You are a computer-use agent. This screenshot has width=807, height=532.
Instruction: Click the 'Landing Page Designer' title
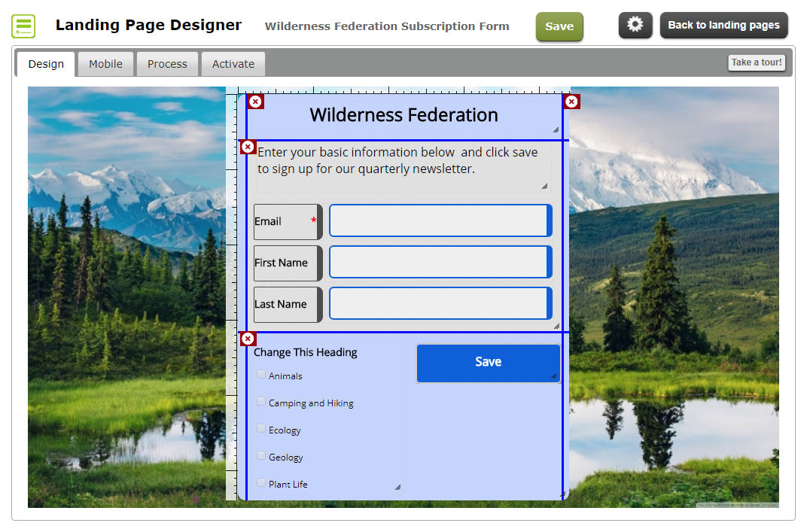pyautogui.click(x=149, y=26)
